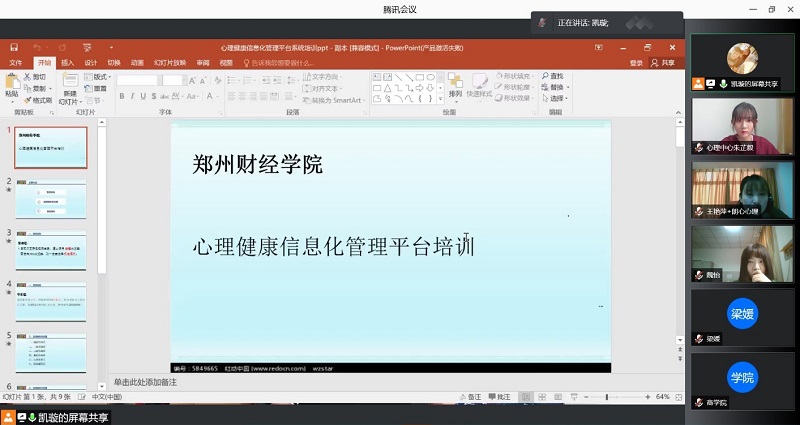This screenshot has height=425, width=800.
Task: Click the PowerPoint Save icon
Action: (x=14, y=47)
